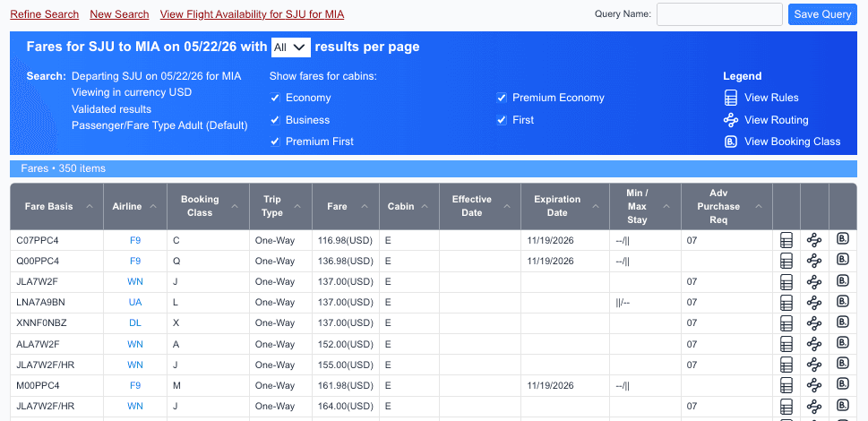
Task: Open View Routing icon for C07PPC4 fare
Action: [x=814, y=240]
